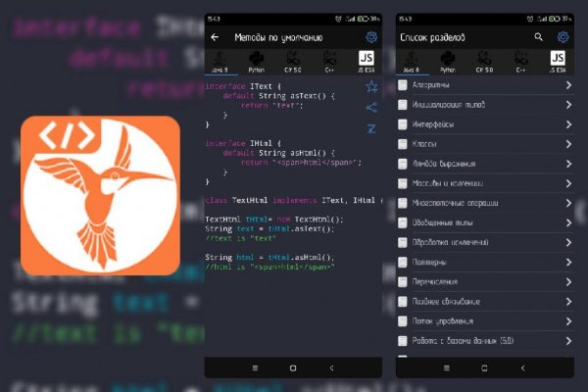The height and width of the screenshot is (392, 588).
Task: Tap Android back button in sections screen
Action: tap(523, 368)
